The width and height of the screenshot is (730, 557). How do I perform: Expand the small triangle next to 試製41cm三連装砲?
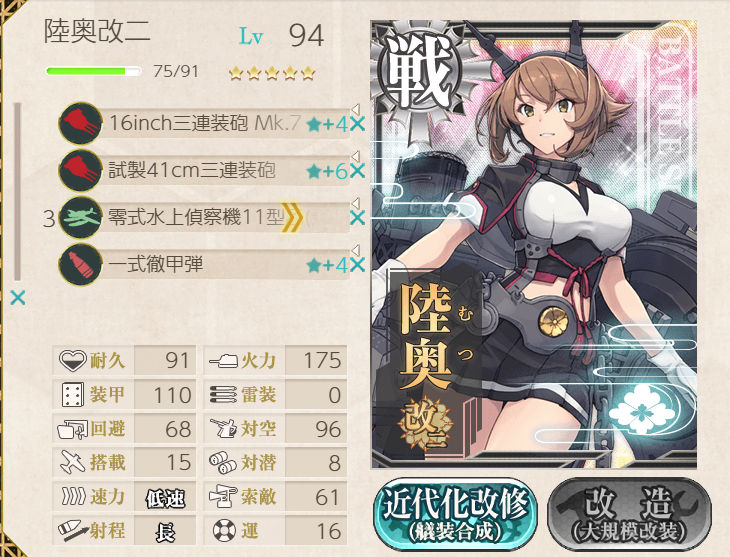pos(355,156)
